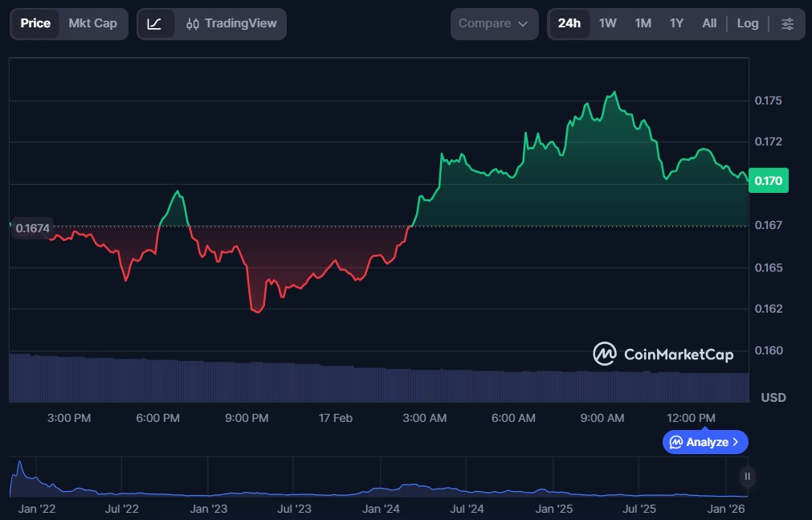This screenshot has width=812, height=520.
Task: Click the CoinMarketCap logo watermark
Action: (663, 354)
